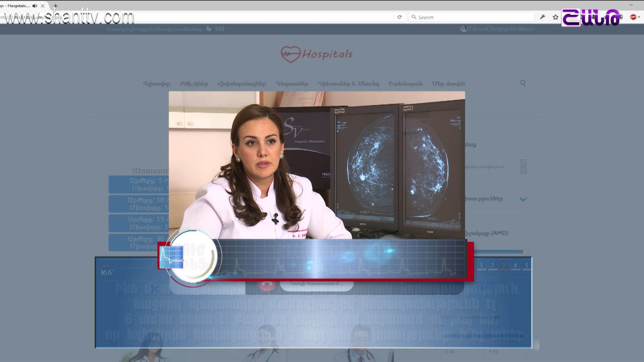This screenshot has height=362, width=644.
Task: Select the Արժեքը 30 price button
Action: [x=139, y=243]
